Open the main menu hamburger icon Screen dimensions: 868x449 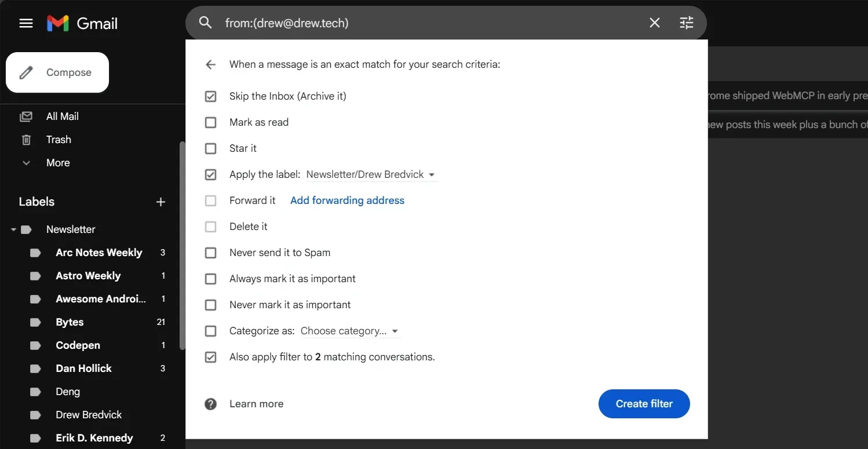tap(26, 23)
